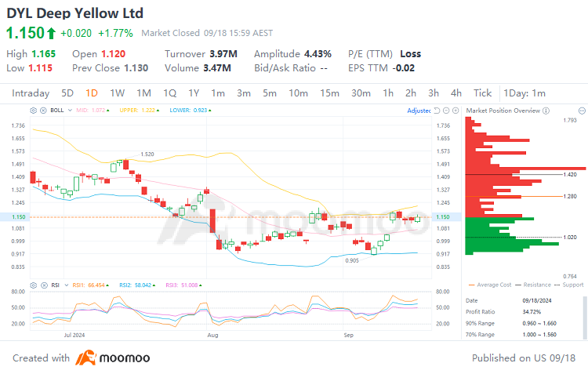Expand the RSI indicator dropdown

click(x=67, y=285)
